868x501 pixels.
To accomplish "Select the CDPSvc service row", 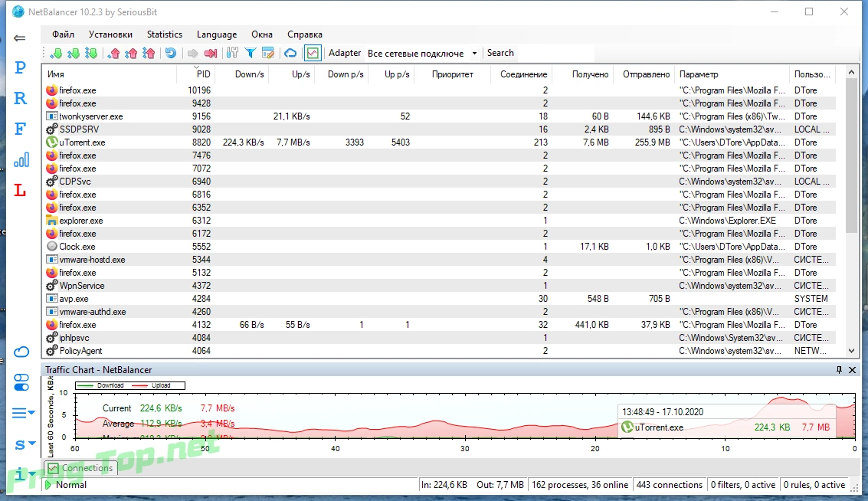I will (x=439, y=182).
